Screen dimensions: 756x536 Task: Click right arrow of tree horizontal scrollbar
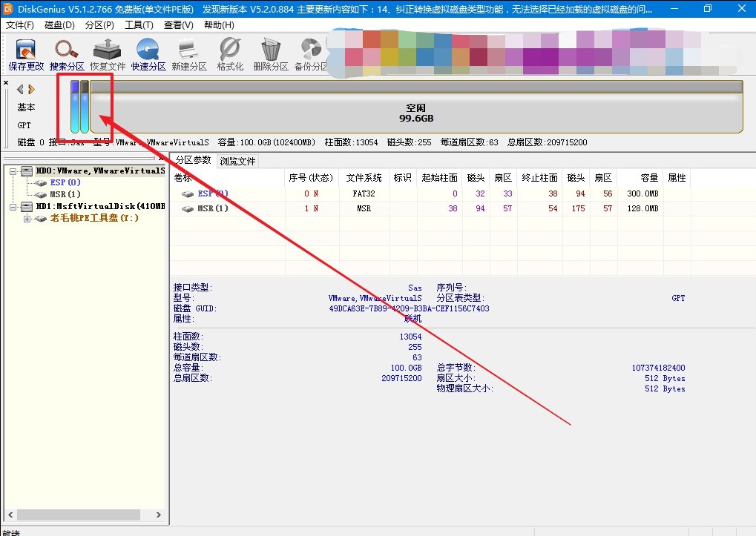click(x=158, y=515)
